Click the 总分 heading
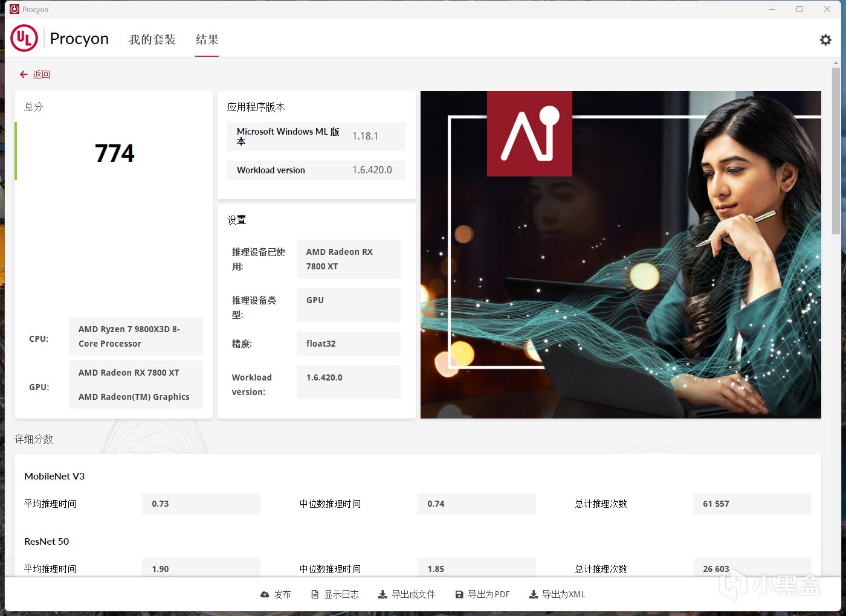The image size is (846, 616). [x=34, y=107]
